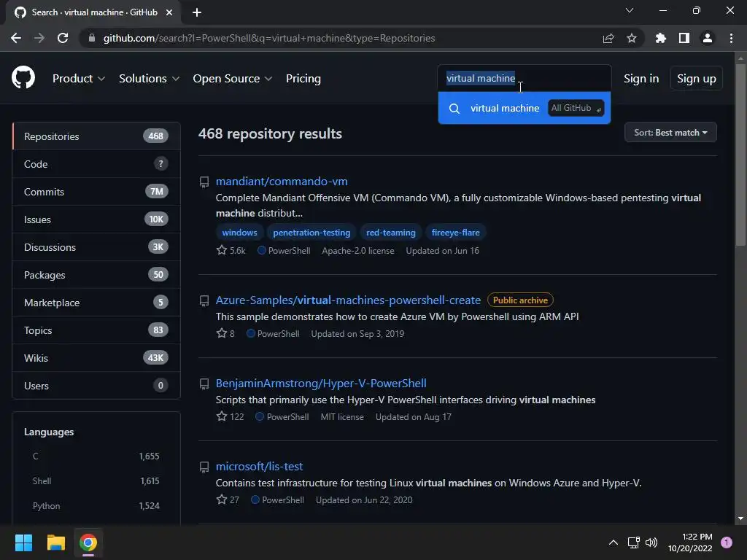747x560 pixels.
Task: Open Azure-Samples virtual-machines-powershell-create repository
Action: pos(348,300)
